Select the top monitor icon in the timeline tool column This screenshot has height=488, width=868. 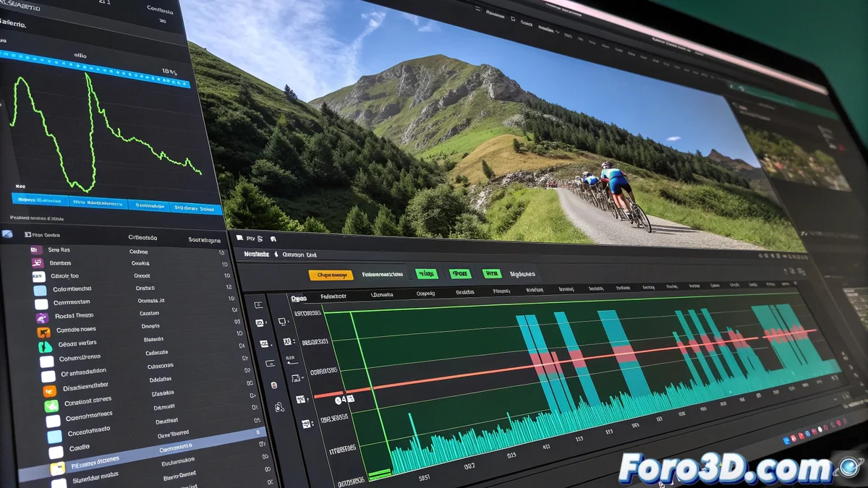pos(258,304)
